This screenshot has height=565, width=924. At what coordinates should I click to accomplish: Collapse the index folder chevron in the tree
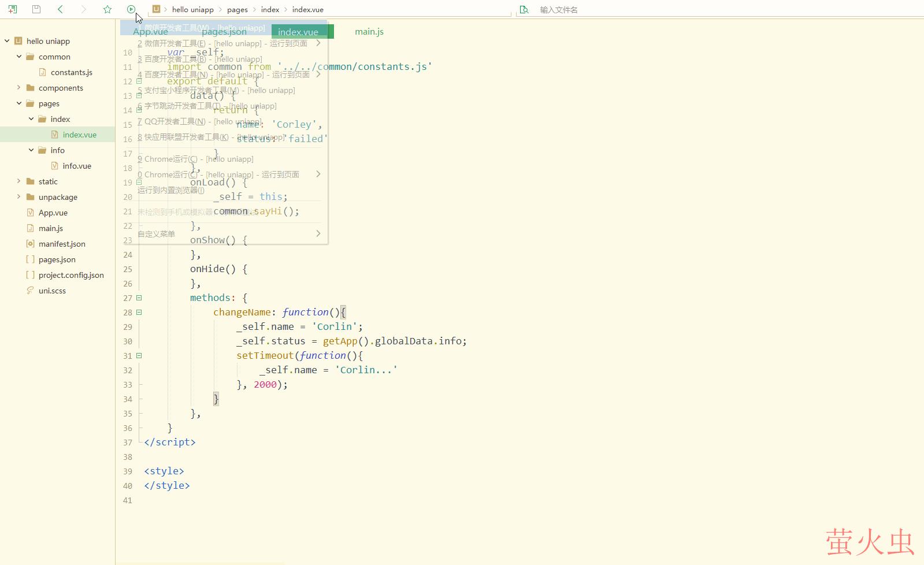[31, 119]
